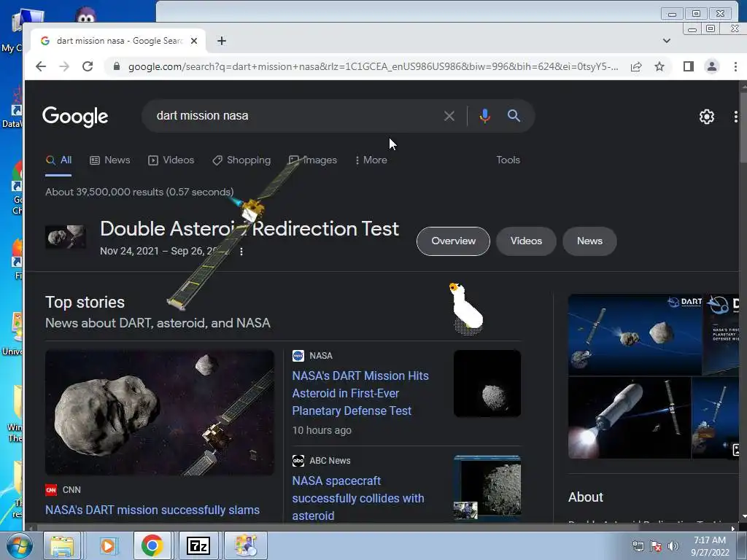Click Chrome icon in taskbar
Viewport: 747px width, 560px height.
152,545
